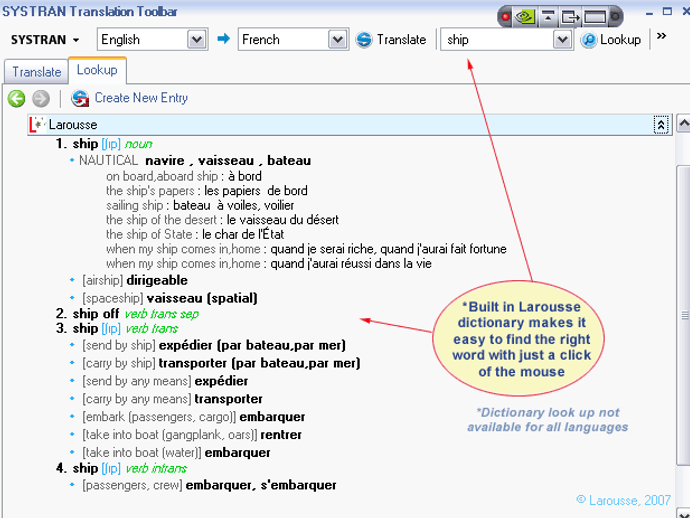
Task: Select the Lookup tab
Action: point(97,70)
